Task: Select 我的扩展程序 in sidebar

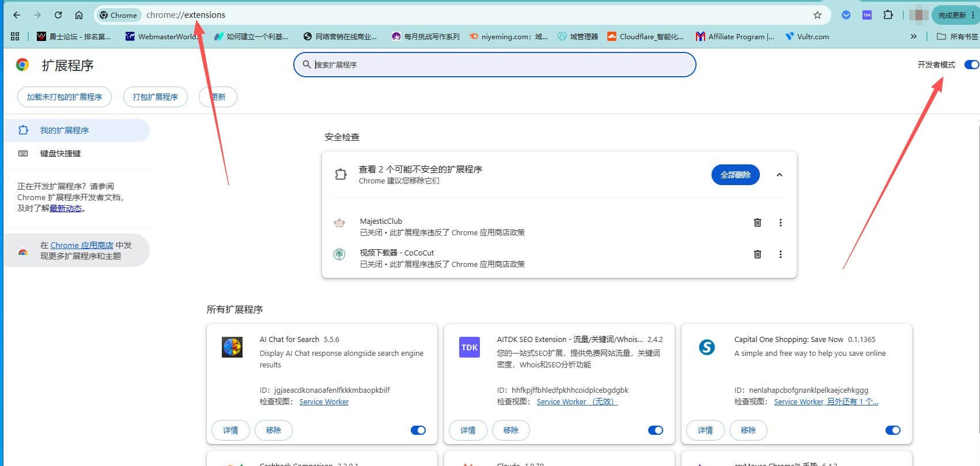Action: coord(76,130)
